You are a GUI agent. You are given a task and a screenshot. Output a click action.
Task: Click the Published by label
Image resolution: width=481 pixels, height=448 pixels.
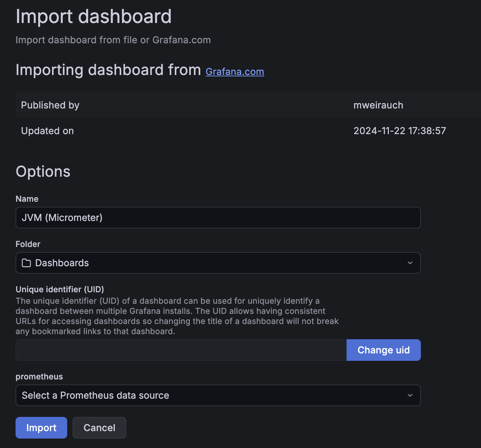[x=50, y=105]
